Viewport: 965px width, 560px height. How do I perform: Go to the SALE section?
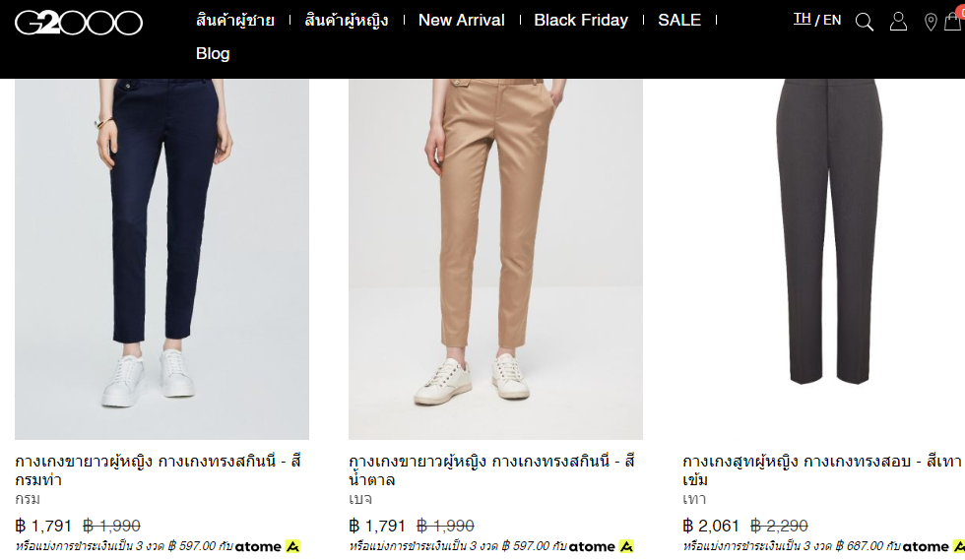pos(679,21)
